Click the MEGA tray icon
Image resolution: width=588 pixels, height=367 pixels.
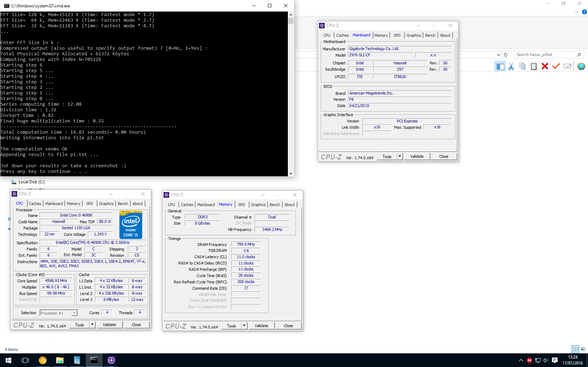pyautogui.click(x=530, y=360)
